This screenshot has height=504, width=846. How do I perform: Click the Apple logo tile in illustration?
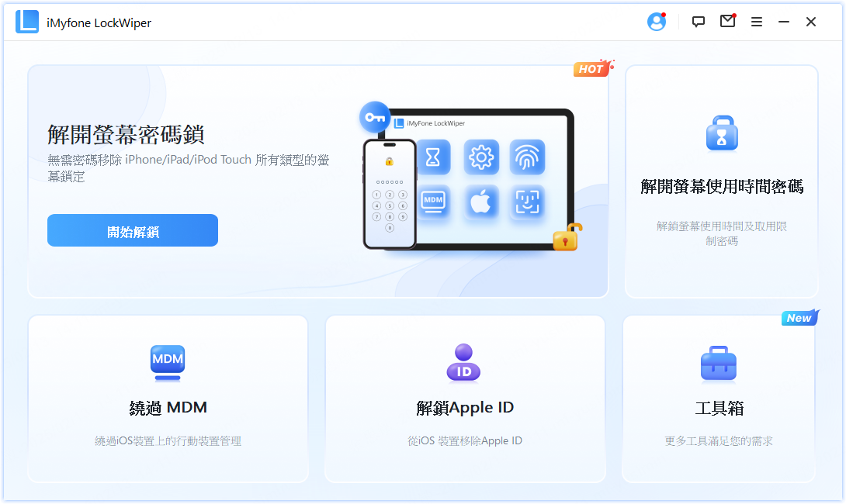point(481,202)
